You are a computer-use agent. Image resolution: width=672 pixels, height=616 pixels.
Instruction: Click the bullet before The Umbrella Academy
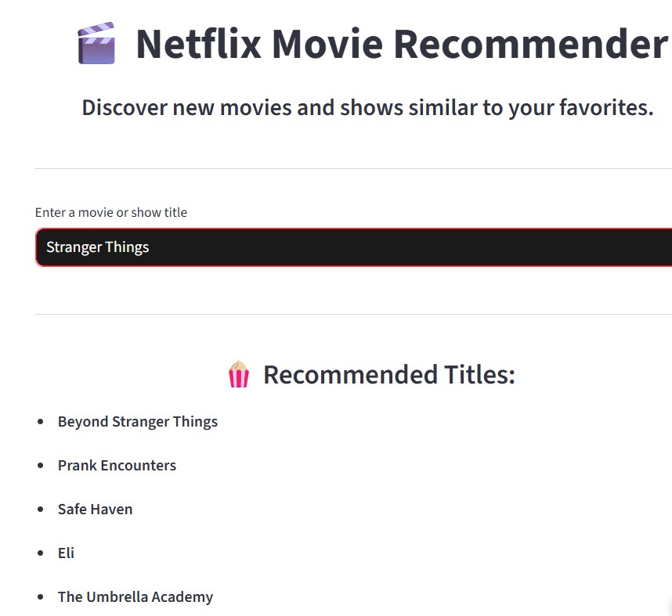click(x=42, y=596)
